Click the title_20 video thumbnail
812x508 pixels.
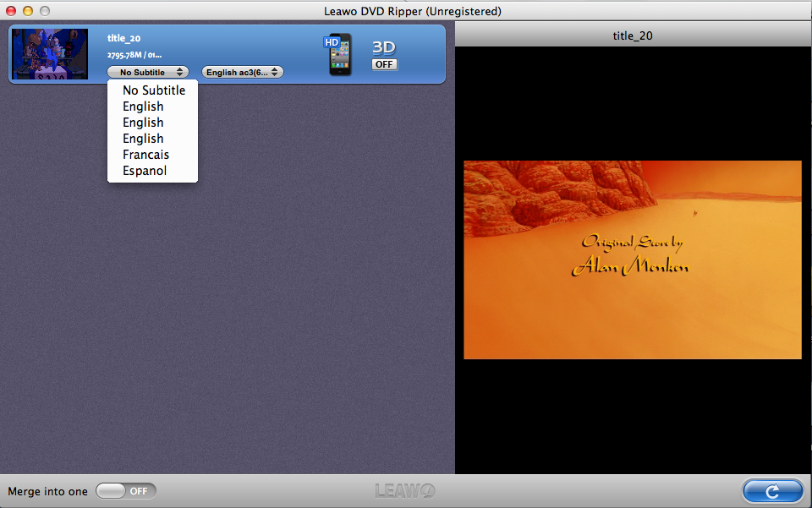click(50, 54)
